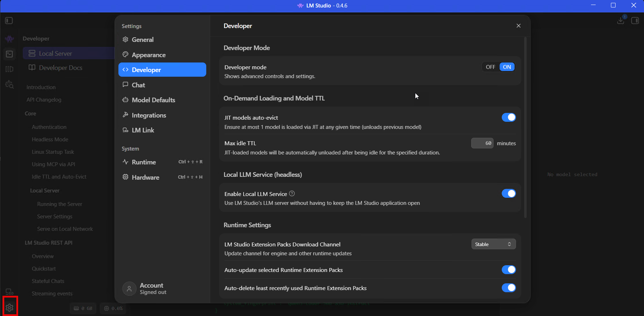Select the Developer settings tab
The image size is (644, 316).
click(x=162, y=70)
